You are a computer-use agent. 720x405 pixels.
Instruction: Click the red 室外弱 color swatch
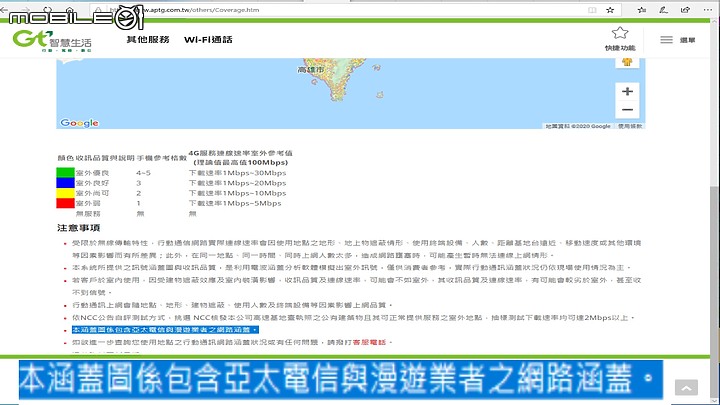[65, 203]
